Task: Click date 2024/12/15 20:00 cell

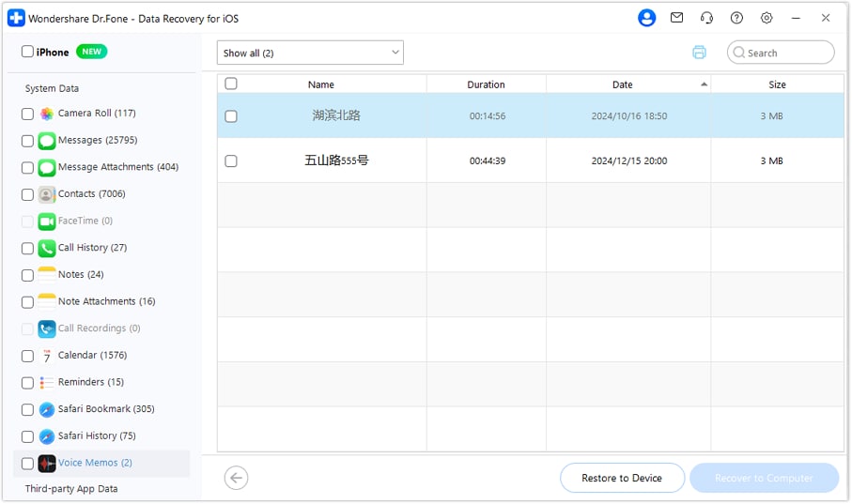Action: (x=629, y=160)
